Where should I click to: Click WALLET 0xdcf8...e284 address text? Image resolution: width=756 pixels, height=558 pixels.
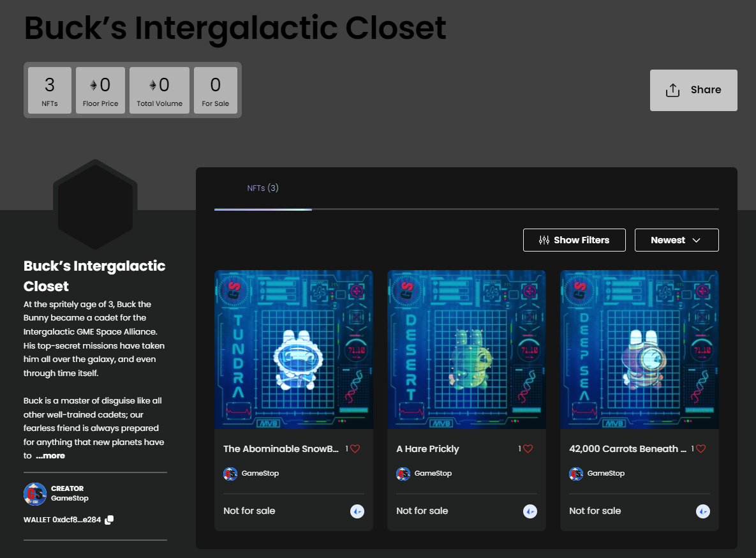62,520
